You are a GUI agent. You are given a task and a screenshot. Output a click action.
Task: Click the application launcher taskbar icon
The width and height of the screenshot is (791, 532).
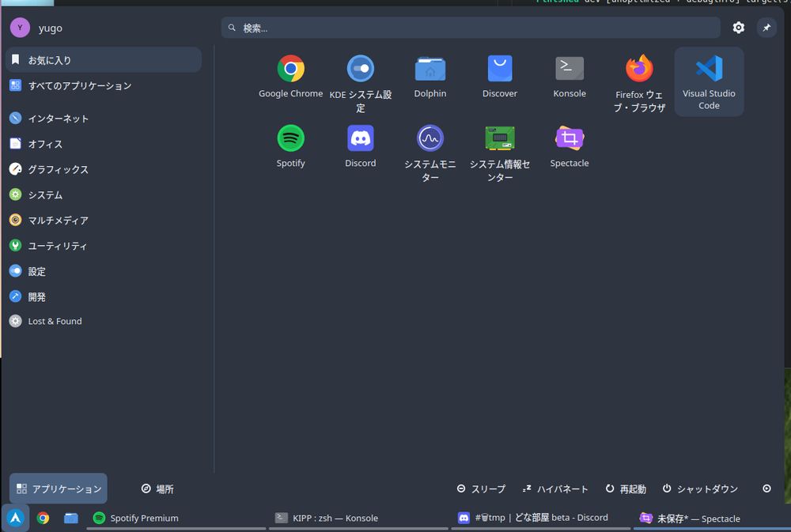coord(16,518)
